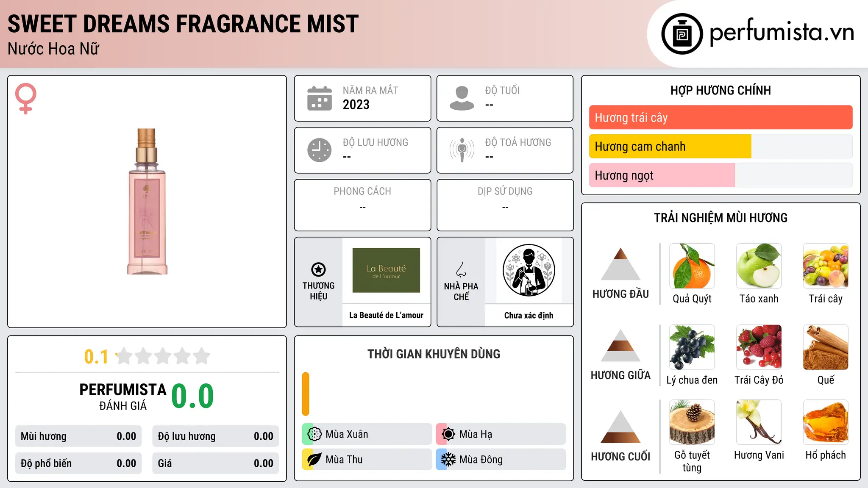Click the La Beauté de L'amour brand name
Screen dimensions: 868x488
[x=386, y=315]
